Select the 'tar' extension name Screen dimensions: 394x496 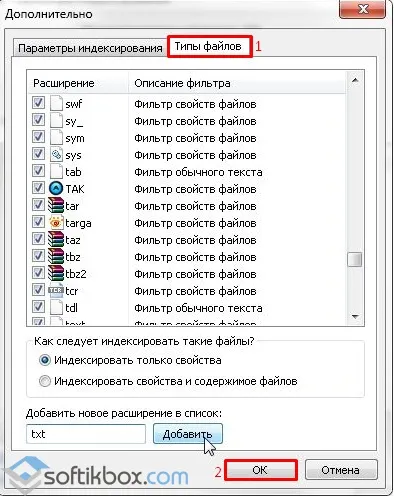click(72, 206)
